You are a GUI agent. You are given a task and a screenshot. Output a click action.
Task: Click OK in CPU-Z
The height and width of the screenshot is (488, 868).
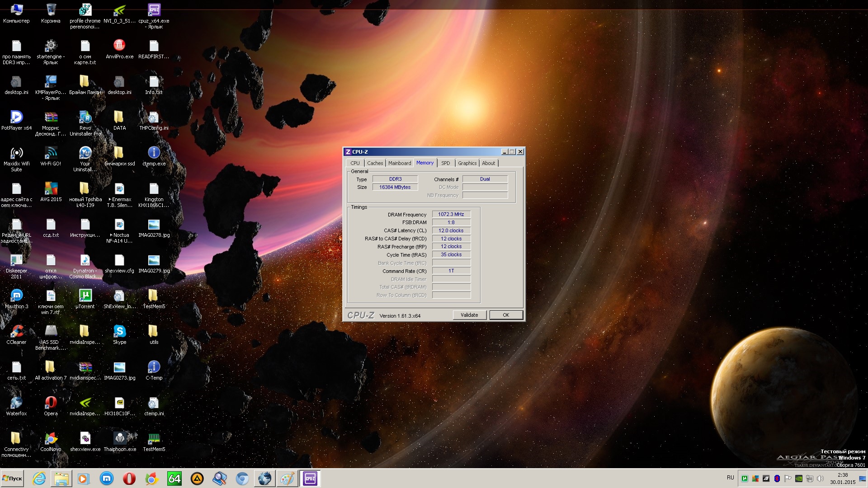(x=506, y=315)
